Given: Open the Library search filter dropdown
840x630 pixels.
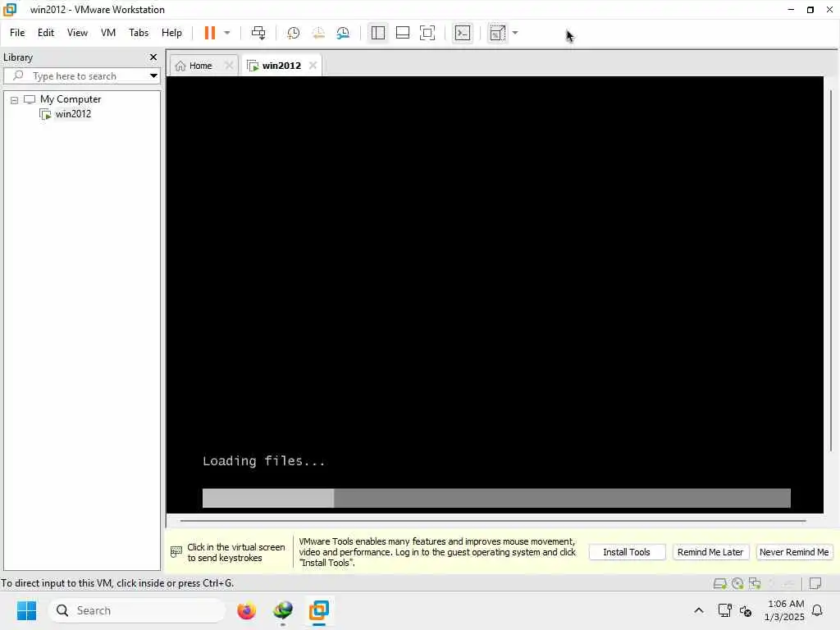Looking at the screenshot, I should coord(153,75).
